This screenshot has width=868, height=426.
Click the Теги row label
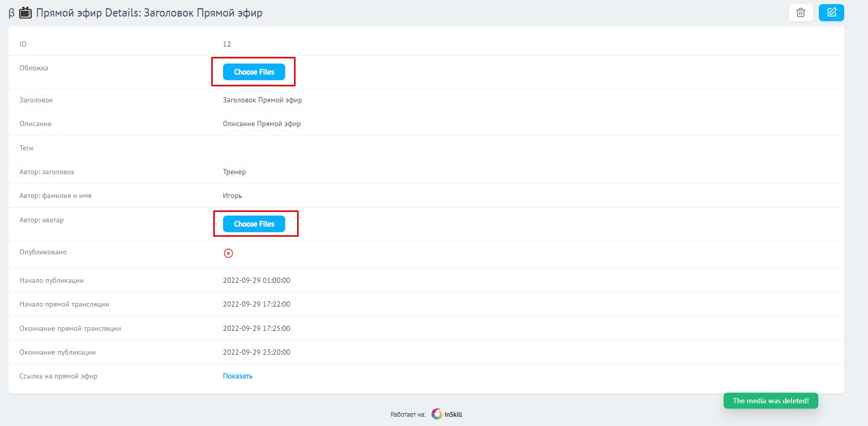point(26,148)
